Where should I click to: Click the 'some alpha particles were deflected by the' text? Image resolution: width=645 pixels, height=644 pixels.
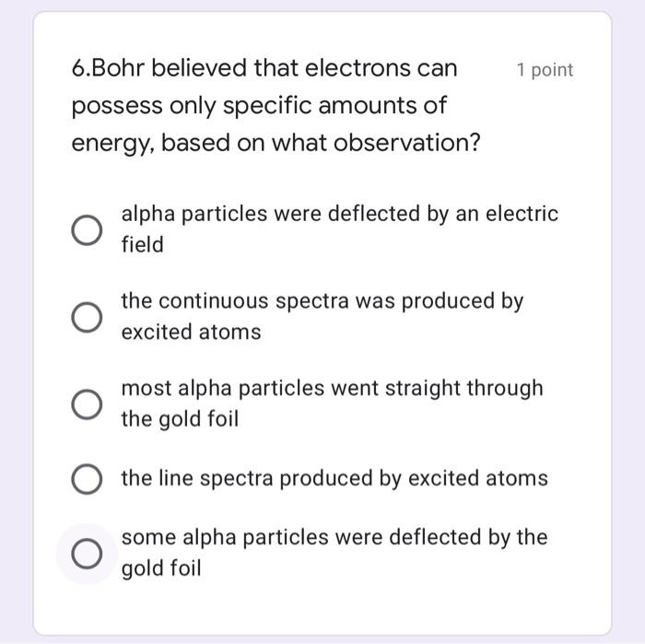click(334, 537)
